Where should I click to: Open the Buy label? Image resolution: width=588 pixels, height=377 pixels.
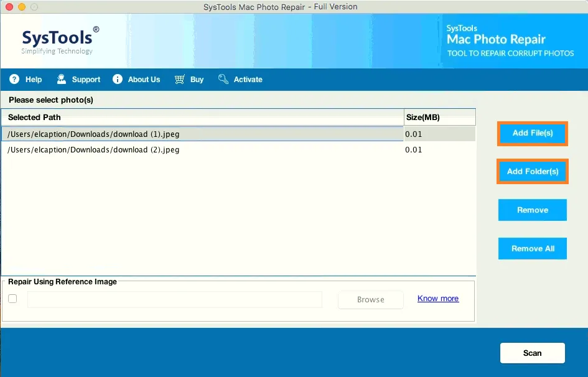tap(197, 80)
